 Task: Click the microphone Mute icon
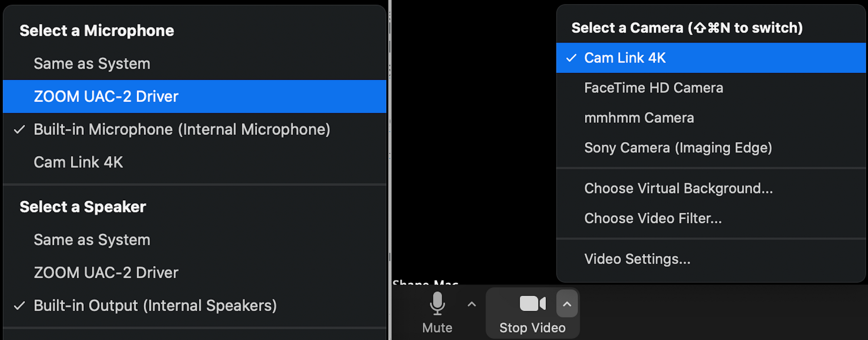[x=437, y=303]
